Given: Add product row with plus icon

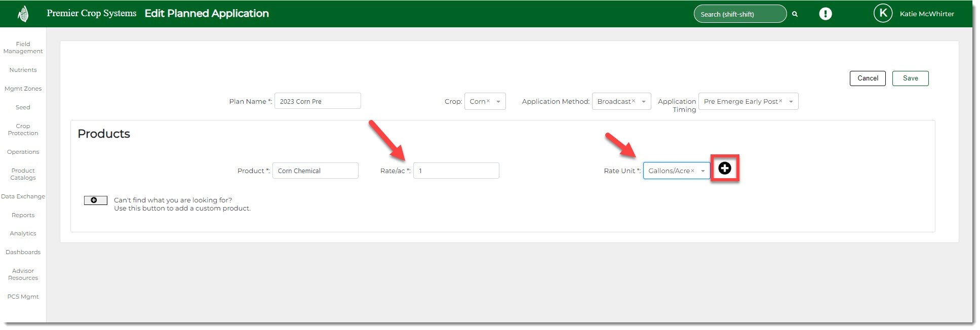Looking at the screenshot, I should point(724,169).
